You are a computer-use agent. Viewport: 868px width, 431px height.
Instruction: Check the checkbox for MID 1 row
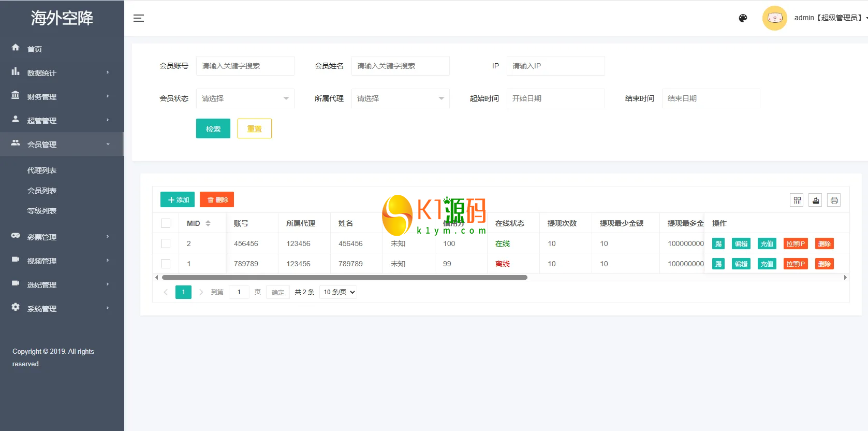166,264
